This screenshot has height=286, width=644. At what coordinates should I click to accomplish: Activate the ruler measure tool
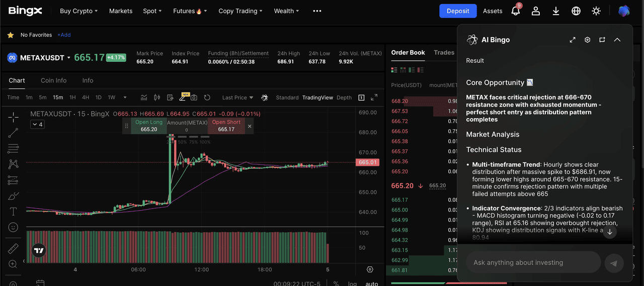pyautogui.click(x=13, y=248)
